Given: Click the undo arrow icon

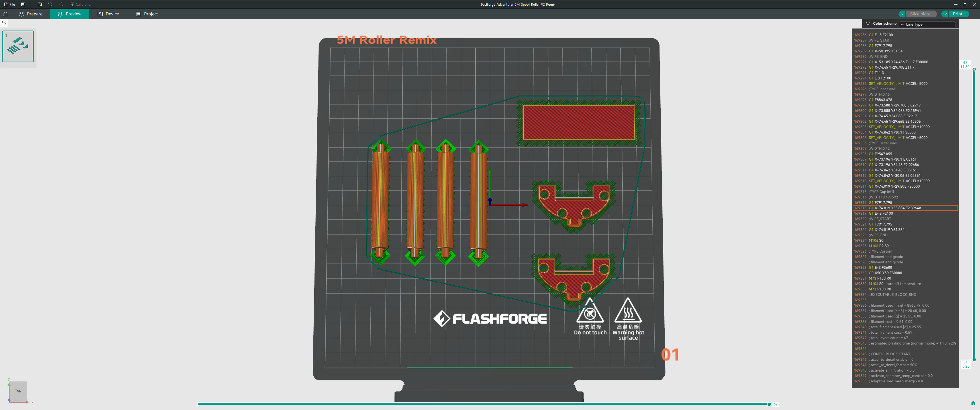Looking at the screenshot, I should [50, 5].
